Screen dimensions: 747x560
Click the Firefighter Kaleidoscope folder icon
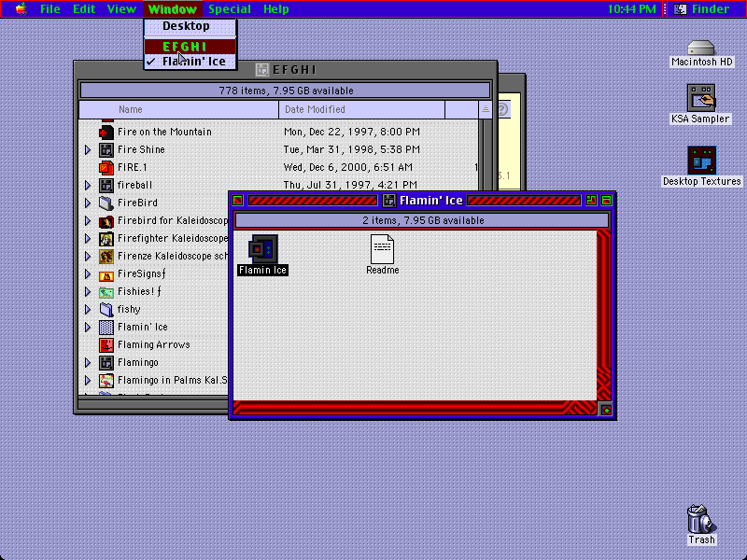coord(106,238)
